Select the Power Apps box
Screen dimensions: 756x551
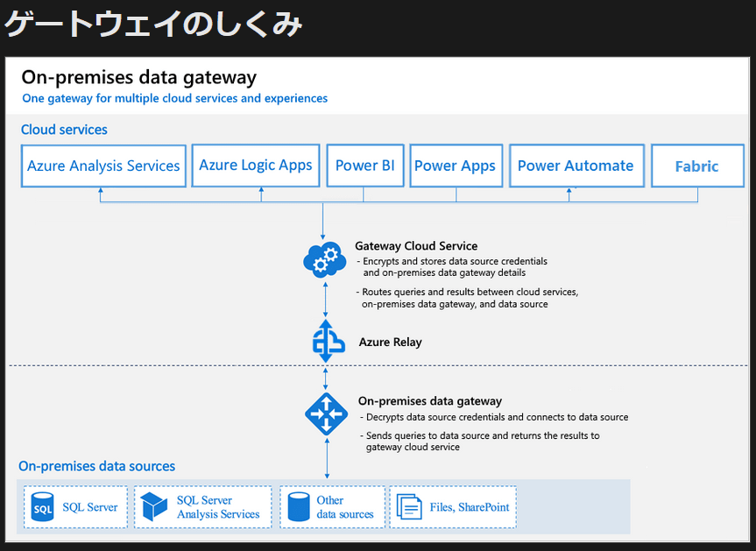tap(456, 166)
